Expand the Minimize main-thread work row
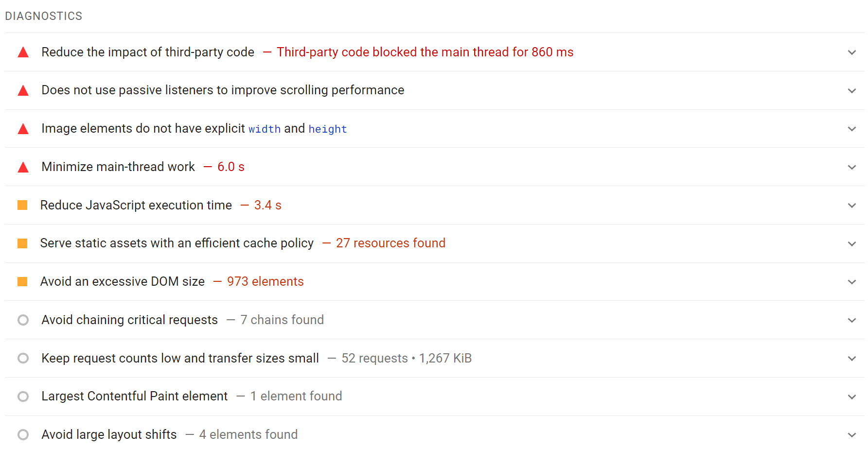 tap(851, 167)
